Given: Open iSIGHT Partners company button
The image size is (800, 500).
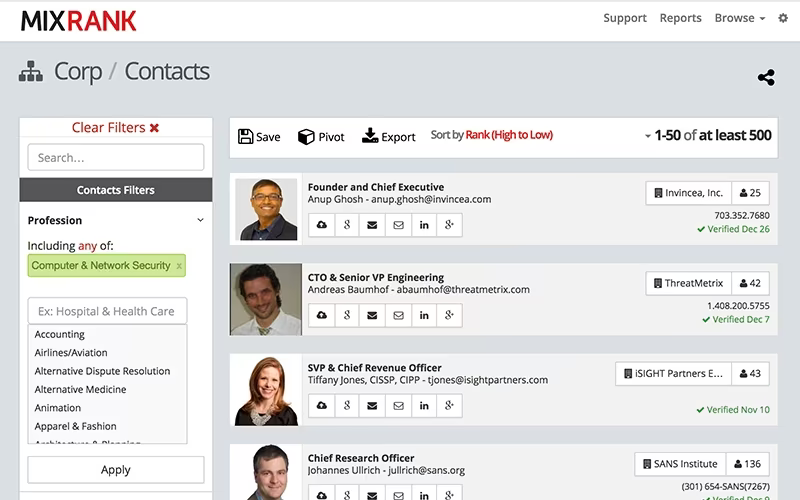Looking at the screenshot, I should pyautogui.click(x=673, y=373).
